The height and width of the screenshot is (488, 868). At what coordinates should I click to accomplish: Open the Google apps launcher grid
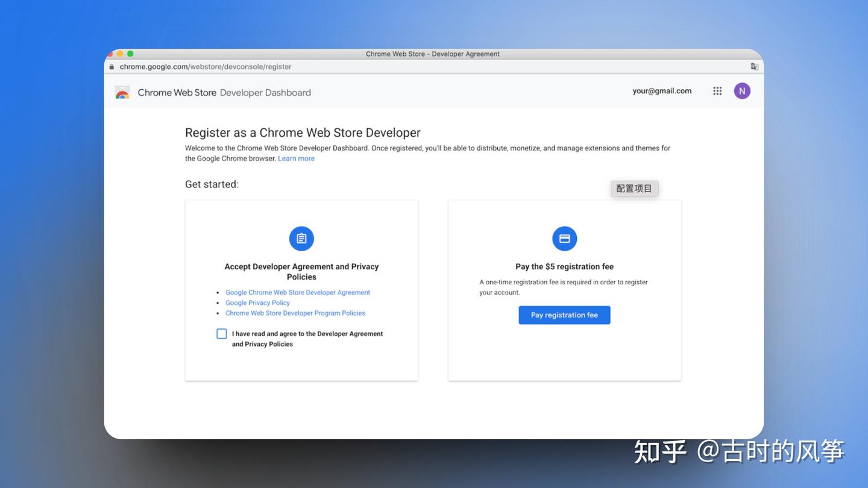[717, 91]
